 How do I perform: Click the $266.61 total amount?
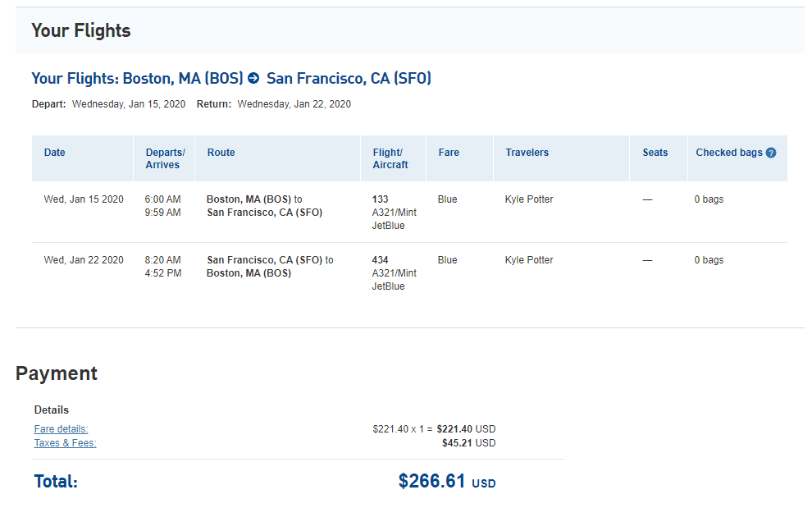[x=432, y=481]
